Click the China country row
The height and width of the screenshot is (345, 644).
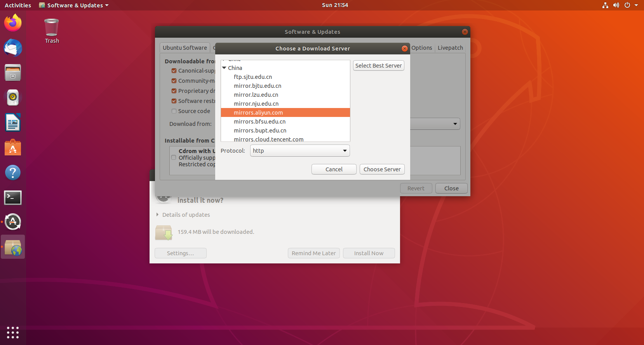[285, 68]
